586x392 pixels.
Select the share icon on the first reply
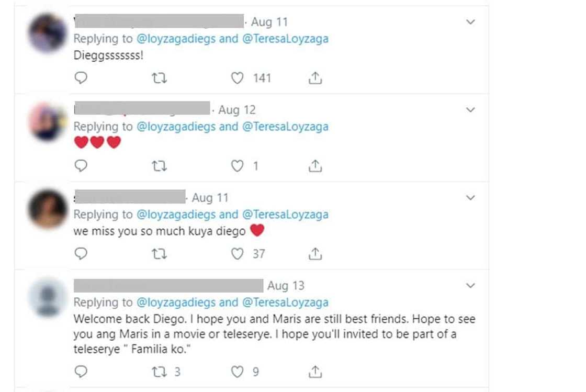(315, 77)
